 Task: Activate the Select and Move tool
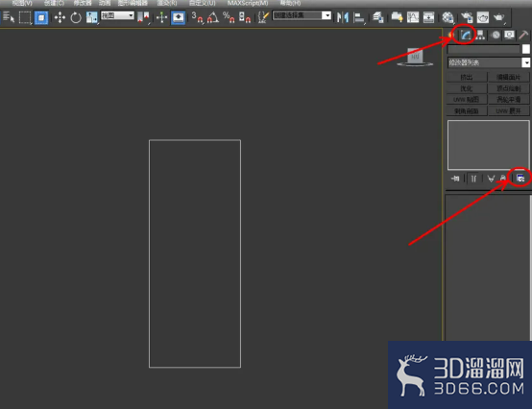tap(60, 17)
